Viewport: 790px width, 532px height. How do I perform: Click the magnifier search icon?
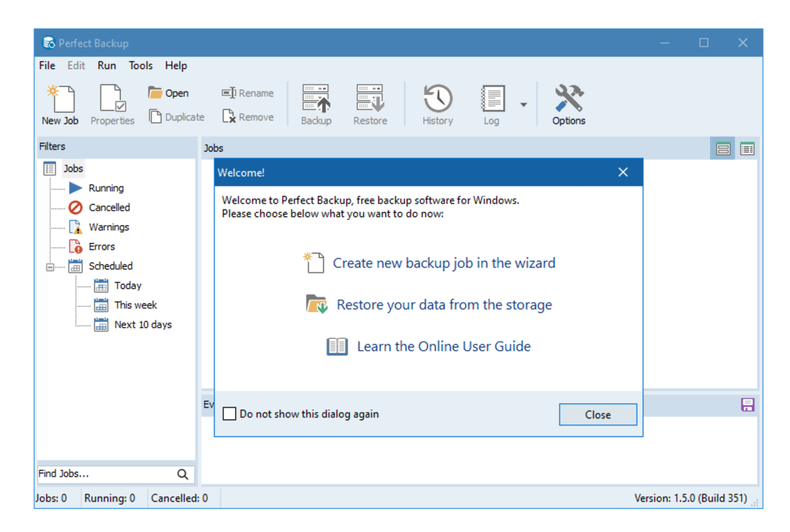(x=183, y=474)
